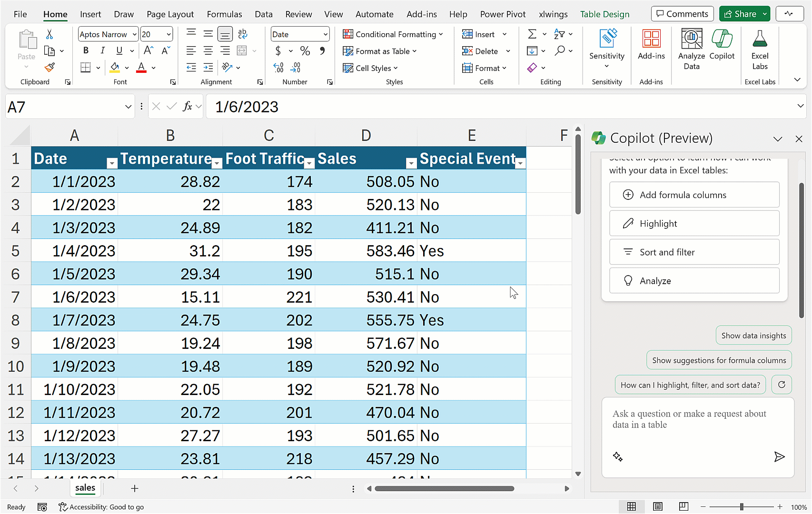
Task: Click the Format Painter brush icon
Action: coord(50,68)
